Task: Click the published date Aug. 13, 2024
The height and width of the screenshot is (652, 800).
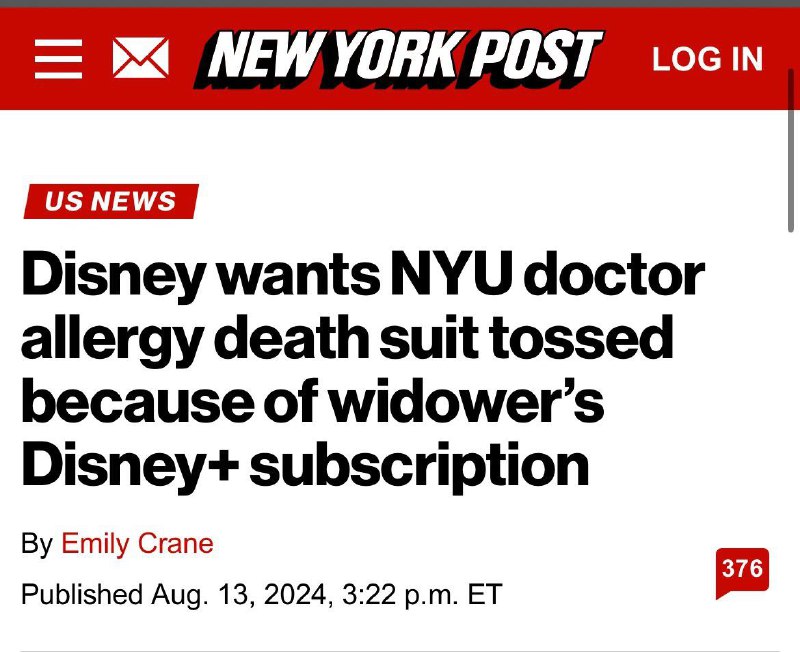Action: click(x=240, y=594)
